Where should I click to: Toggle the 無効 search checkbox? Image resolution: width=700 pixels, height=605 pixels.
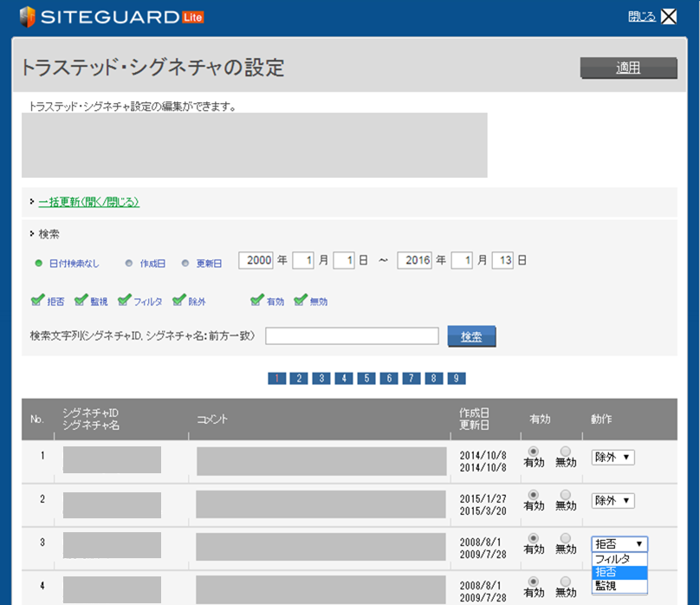[x=301, y=301]
